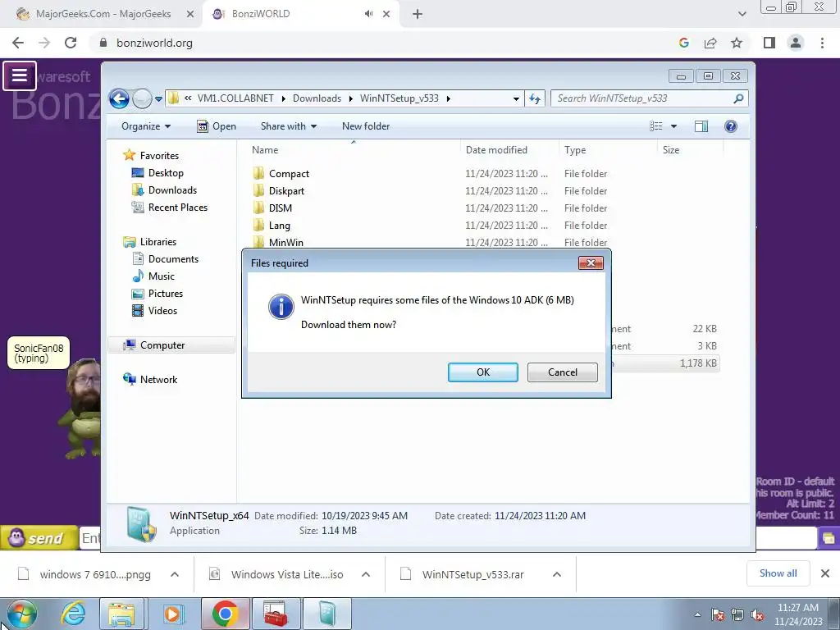
Task: Select Videos library
Action: pos(162,310)
